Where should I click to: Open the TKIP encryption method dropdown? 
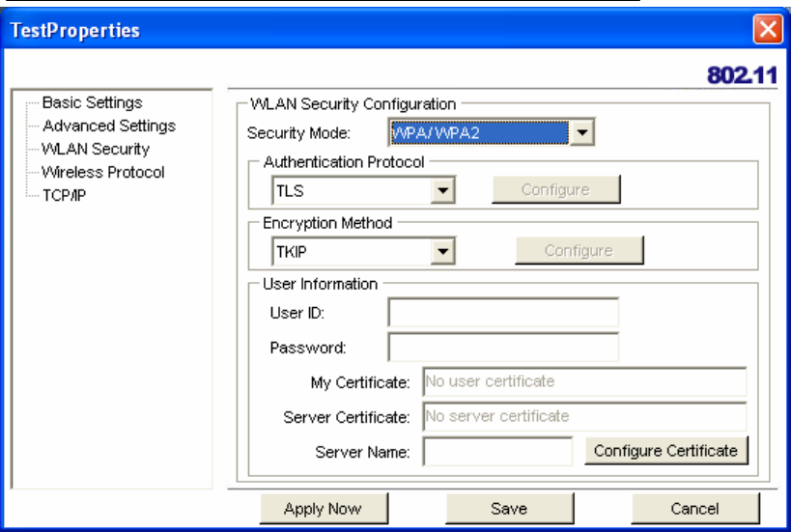point(443,251)
